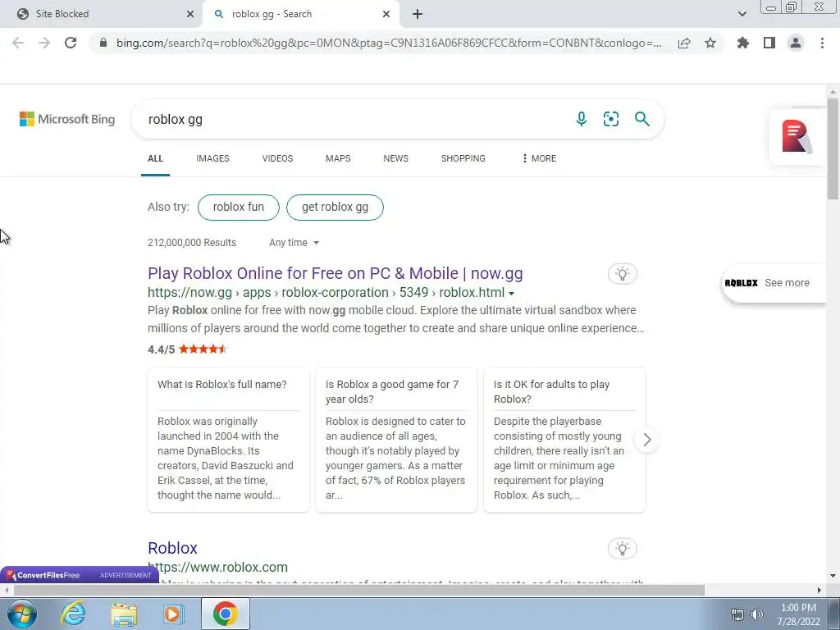Expand the tab search chevron
This screenshot has height=630, width=840.
point(742,14)
